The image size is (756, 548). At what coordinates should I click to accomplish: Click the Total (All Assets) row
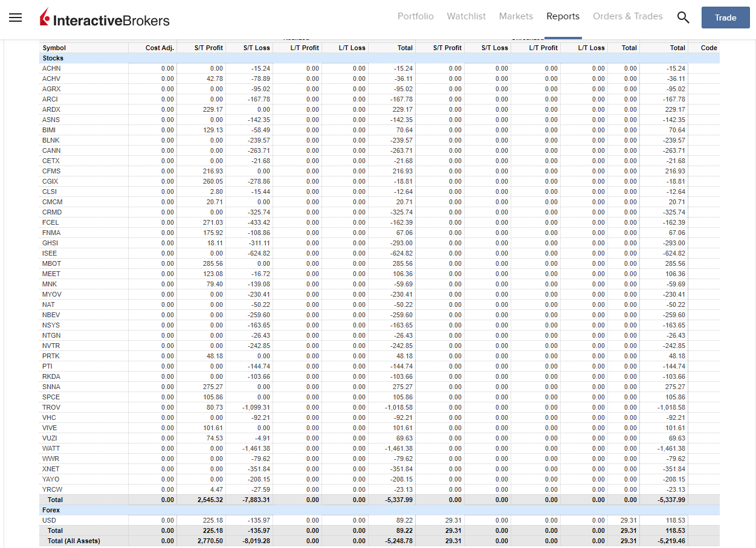(380, 541)
